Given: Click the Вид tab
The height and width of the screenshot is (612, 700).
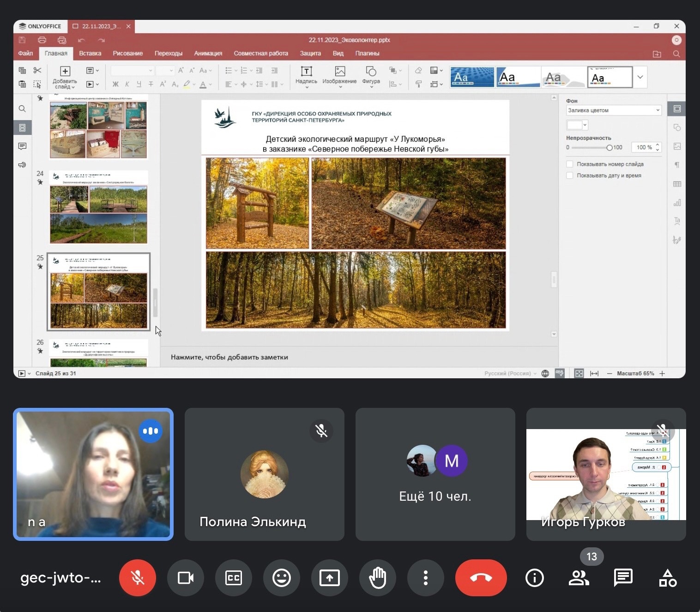Looking at the screenshot, I should (x=338, y=54).
